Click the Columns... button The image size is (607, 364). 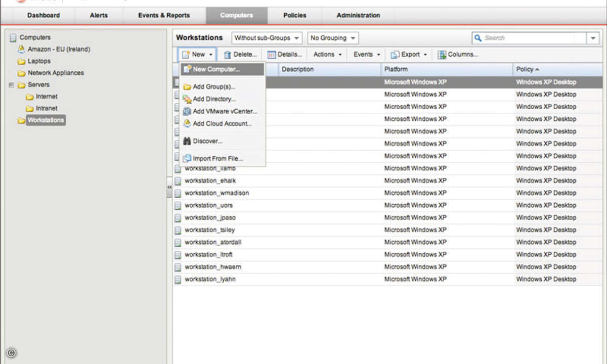coord(458,55)
